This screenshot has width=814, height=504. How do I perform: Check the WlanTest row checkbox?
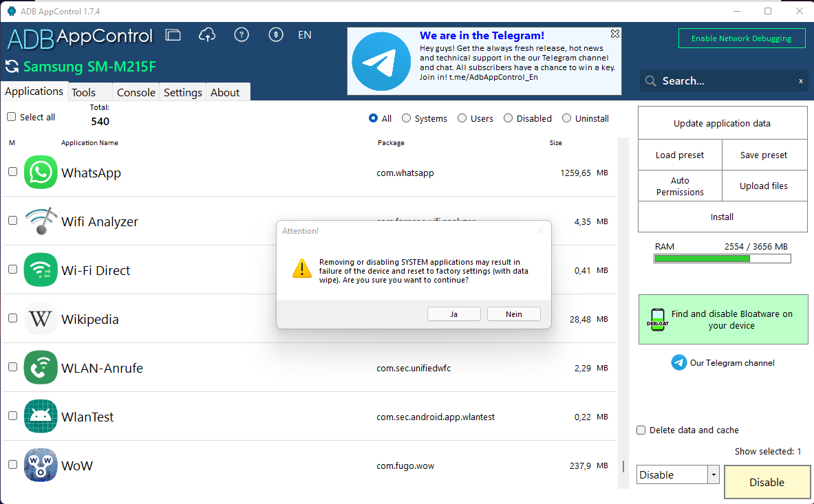(13, 415)
